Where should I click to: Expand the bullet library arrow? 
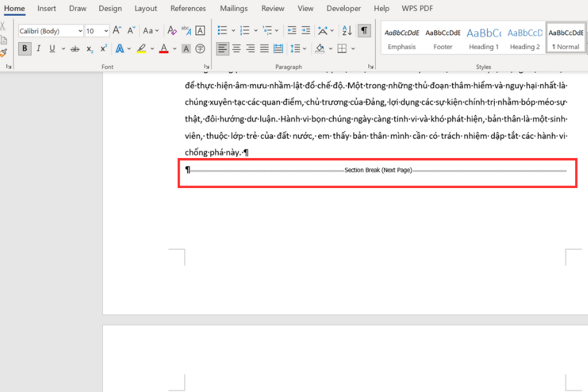[x=233, y=31]
